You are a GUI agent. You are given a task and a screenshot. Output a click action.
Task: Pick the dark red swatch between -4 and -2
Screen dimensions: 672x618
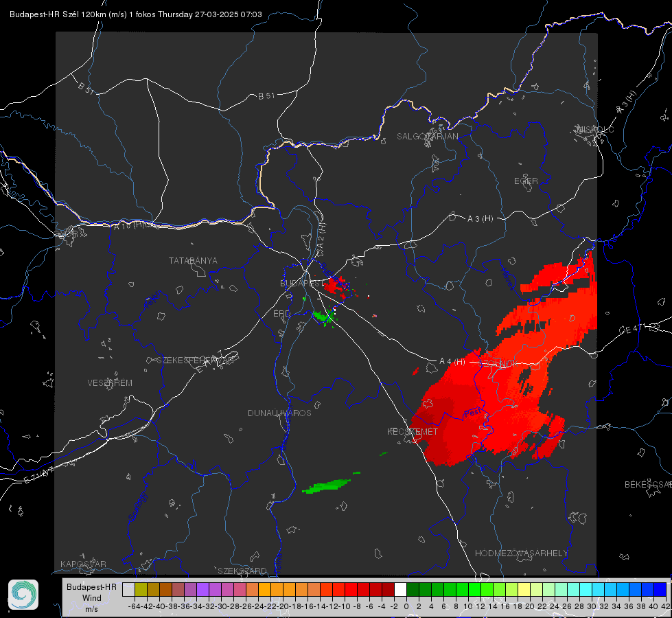pos(388,589)
